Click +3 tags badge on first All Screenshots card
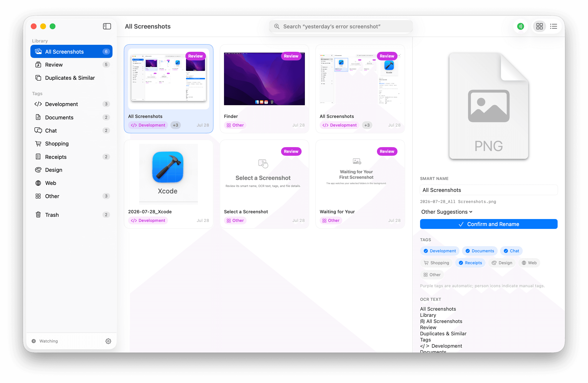Screen dimensions: 588x383 [x=175, y=125]
